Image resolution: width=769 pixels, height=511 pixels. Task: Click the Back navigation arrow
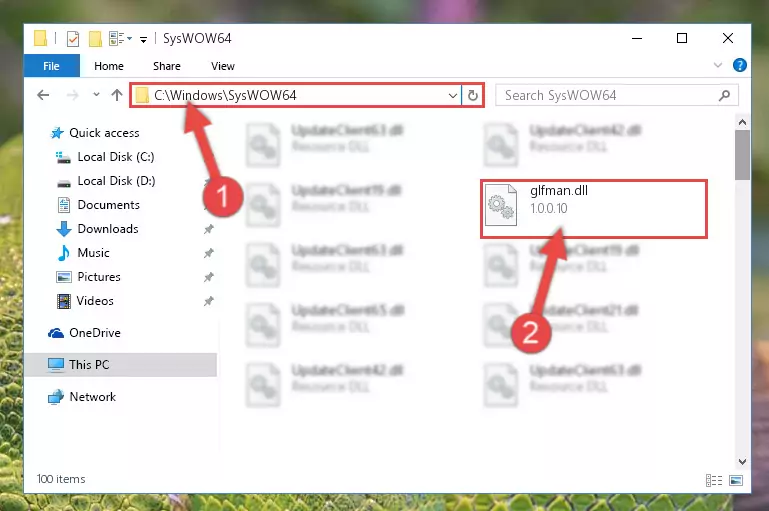[x=43, y=95]
